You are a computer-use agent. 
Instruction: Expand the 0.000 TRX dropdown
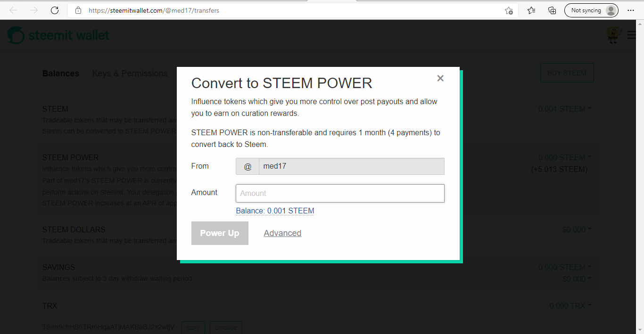pos(570,306)
